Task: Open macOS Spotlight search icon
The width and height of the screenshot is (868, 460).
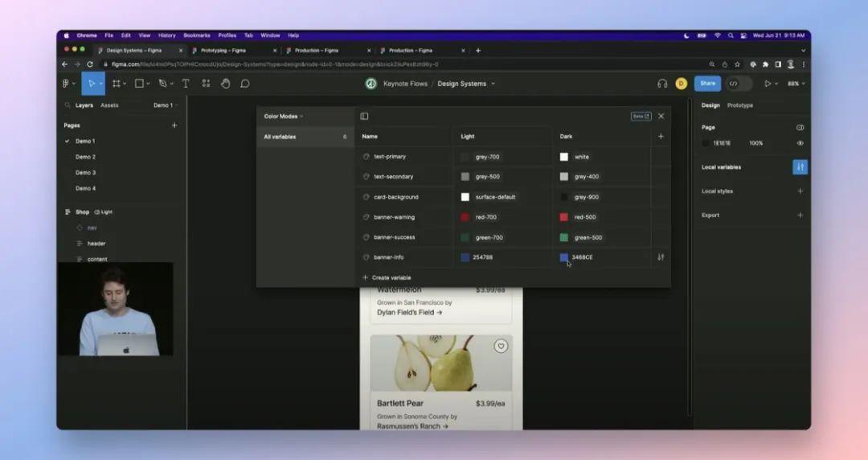Action: pos(730,35)
